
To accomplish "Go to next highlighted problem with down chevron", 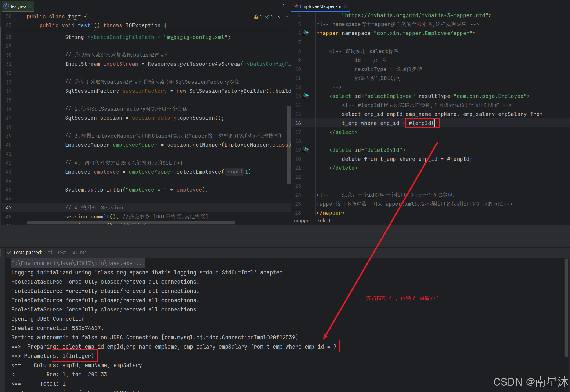I will click(286, 17).
